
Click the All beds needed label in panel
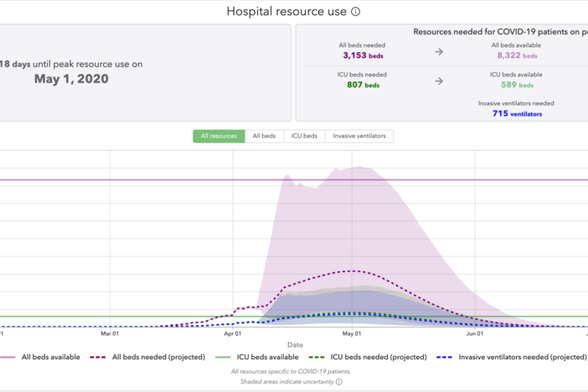pos(362,45)
